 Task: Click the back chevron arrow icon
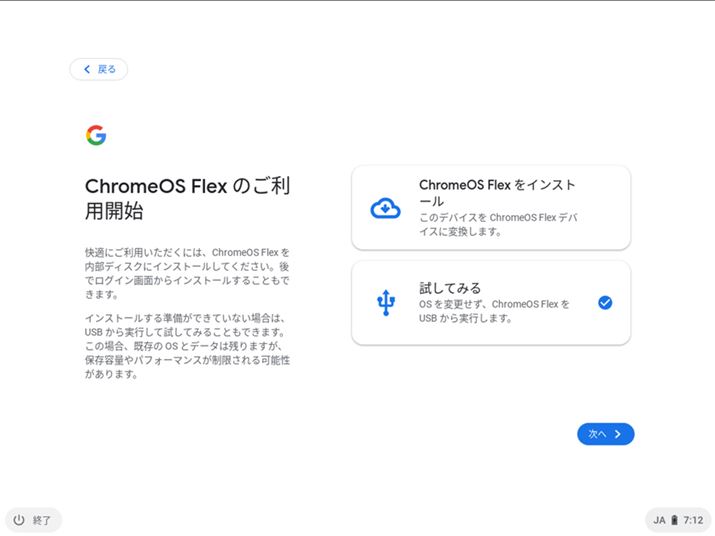tap(87, 69)
